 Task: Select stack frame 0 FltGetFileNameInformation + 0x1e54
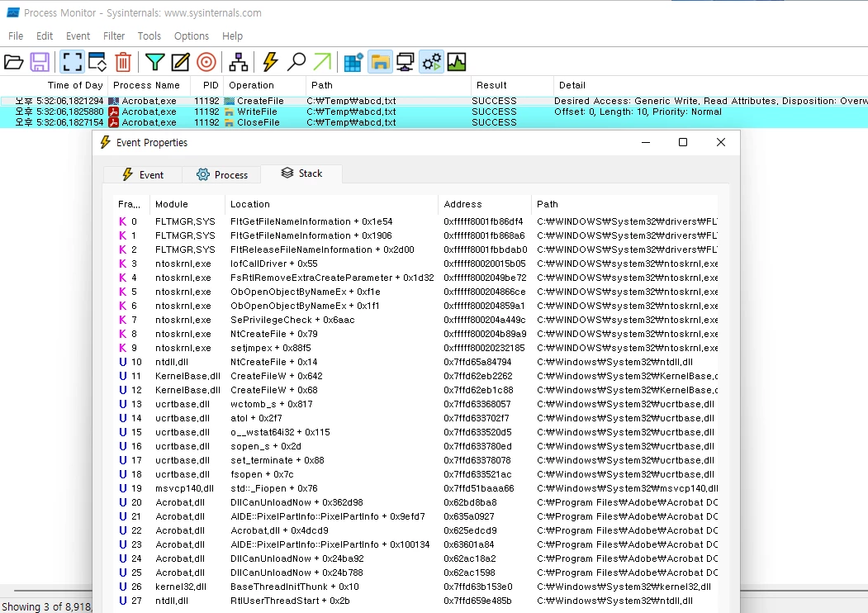pyautogui.click(x=415, y=221)
